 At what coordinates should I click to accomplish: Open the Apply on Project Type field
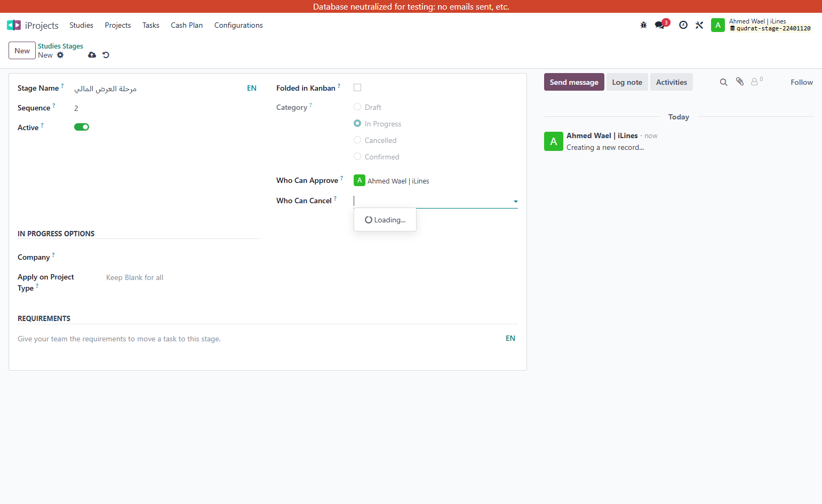[182, 277]
